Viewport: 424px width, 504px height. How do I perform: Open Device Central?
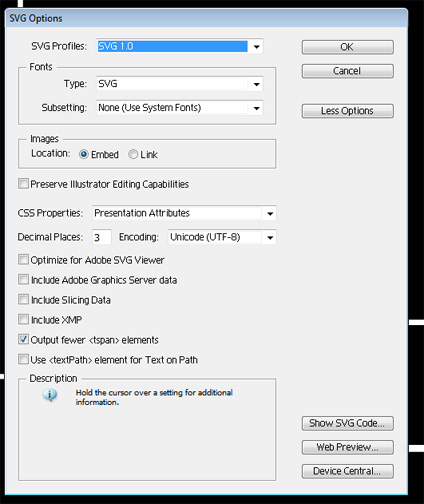coord(348,471)
